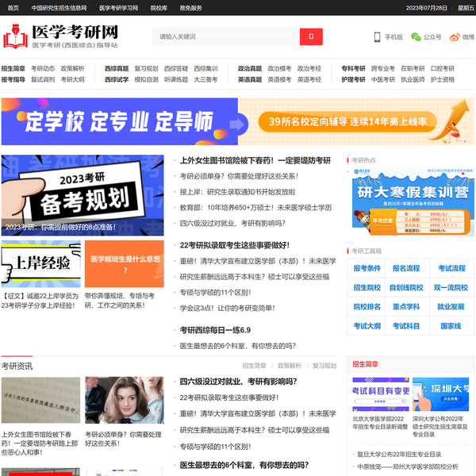Switch to the 复习规划 tab in 考研资讯
Screen dimensions: 476x476
pos(324,366)
